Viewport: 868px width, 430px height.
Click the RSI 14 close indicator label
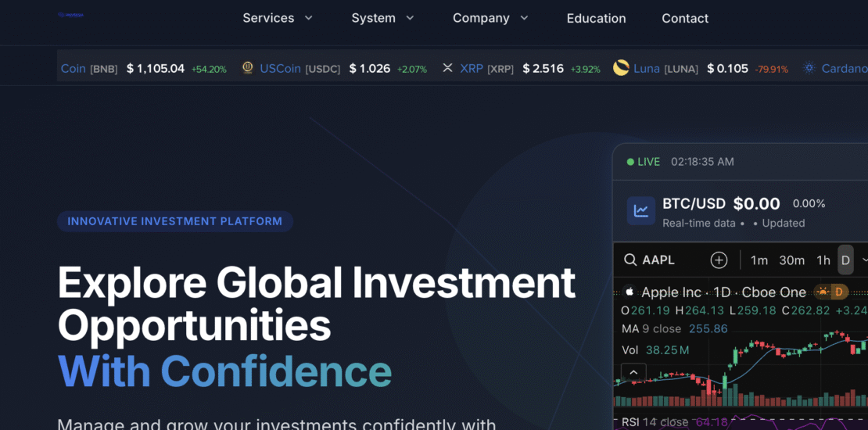[x=655, y=422]
